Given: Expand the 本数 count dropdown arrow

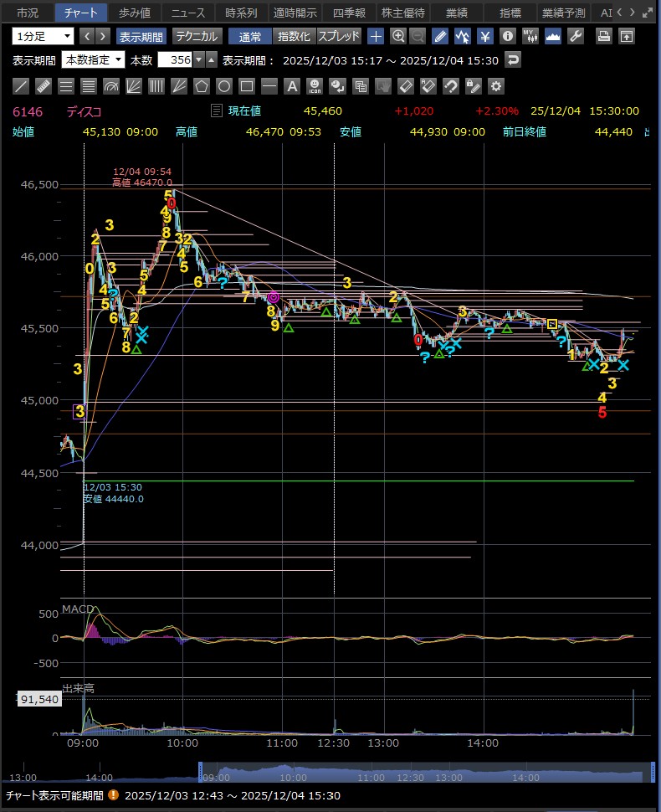Looking at the screenshot, I should click(x=197, y=59).
